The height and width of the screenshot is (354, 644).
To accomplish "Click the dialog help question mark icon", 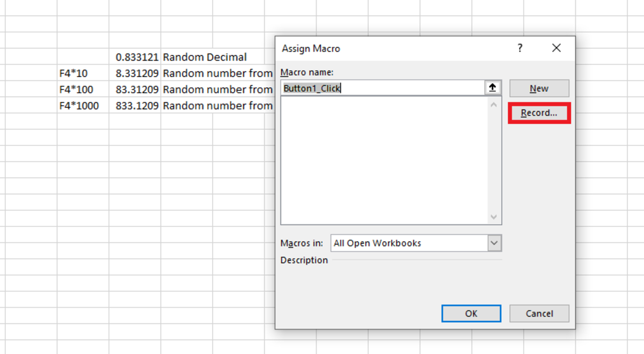I will tap(519, 48).
